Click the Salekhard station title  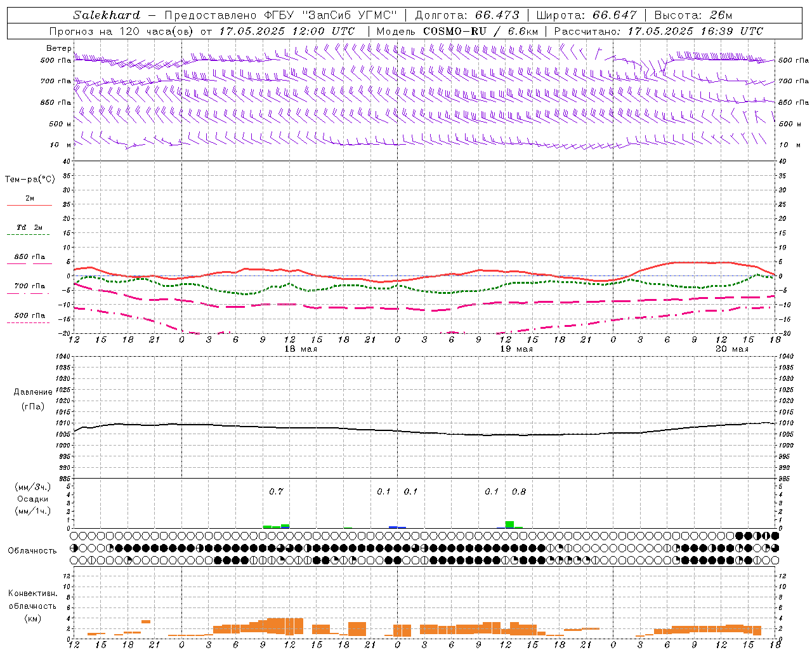107,15
